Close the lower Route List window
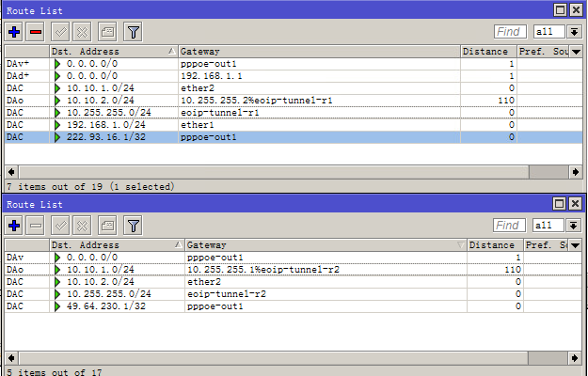This screenshot has height=376, width=588. 575,203
